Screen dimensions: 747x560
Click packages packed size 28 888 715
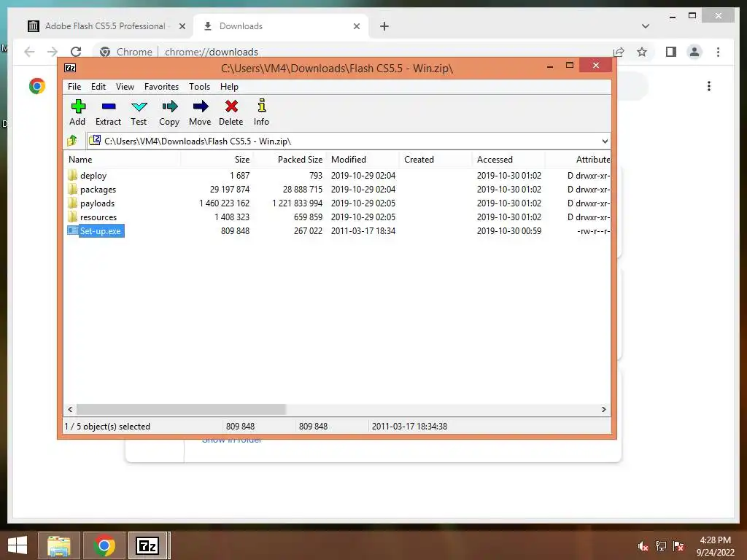click(303, 190)
